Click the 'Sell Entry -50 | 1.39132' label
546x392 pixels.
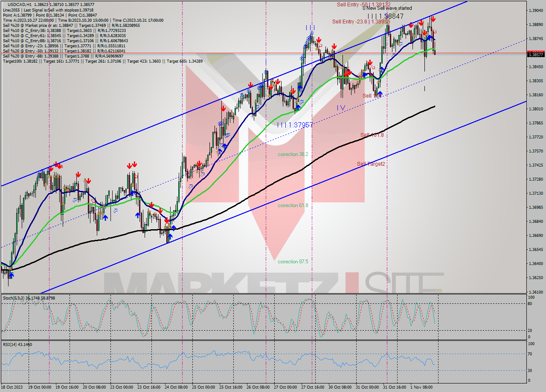(x=363, y=4)
